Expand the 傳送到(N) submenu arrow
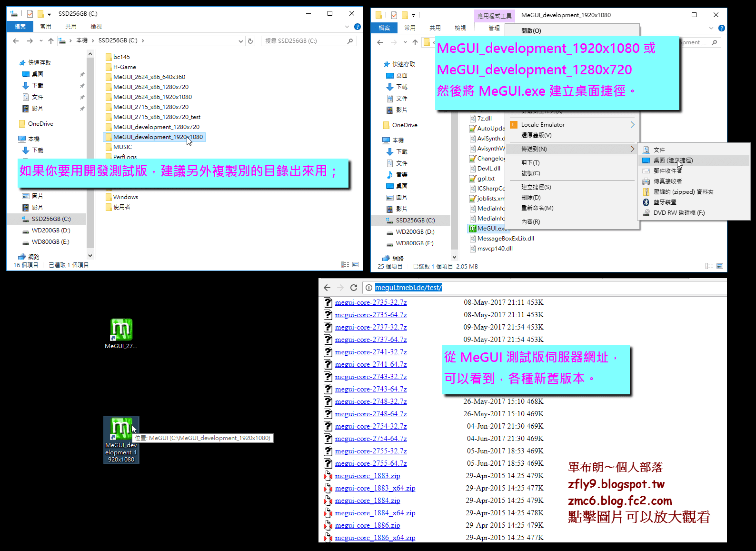This screenshot has width=756, height=551. pyautogui.click(x=632, y=149)
